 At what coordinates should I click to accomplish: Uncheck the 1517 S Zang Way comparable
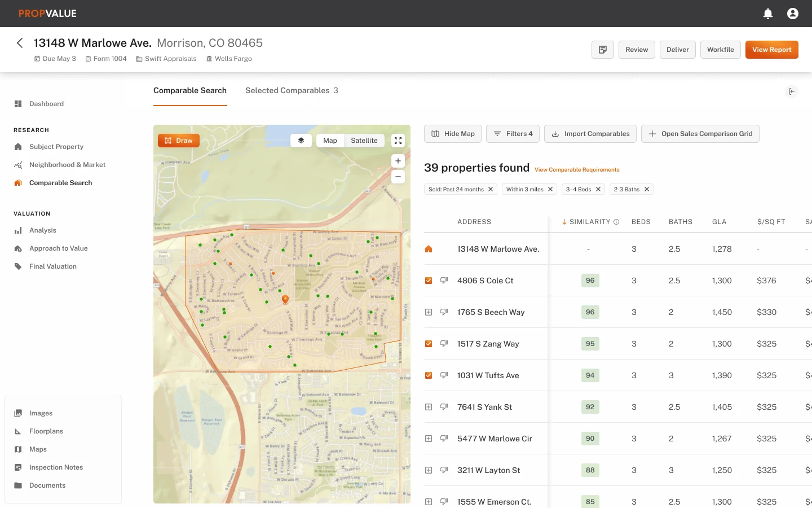pos(429,344)
